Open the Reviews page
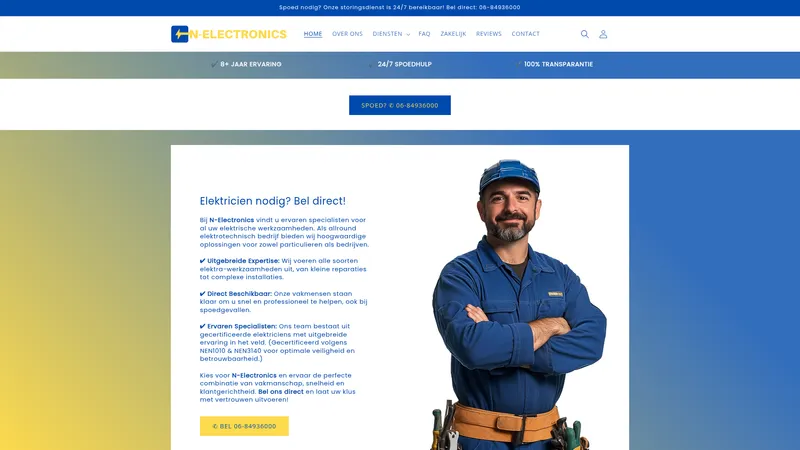The width and height of the screenshot is (800, 450). (489, 34)
